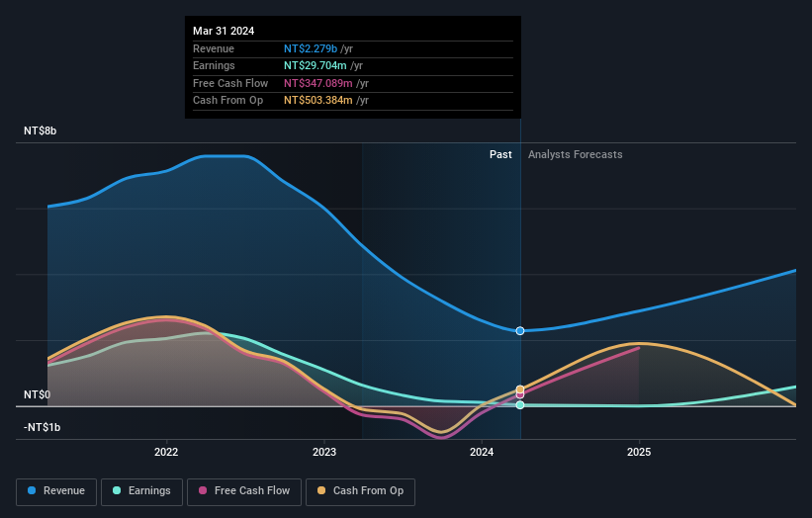Image resolution: width=812 pixels, height=518 pixels.
Task: Select the pink Free Cash Flow data point marker
Action: [x=520, y=395]
